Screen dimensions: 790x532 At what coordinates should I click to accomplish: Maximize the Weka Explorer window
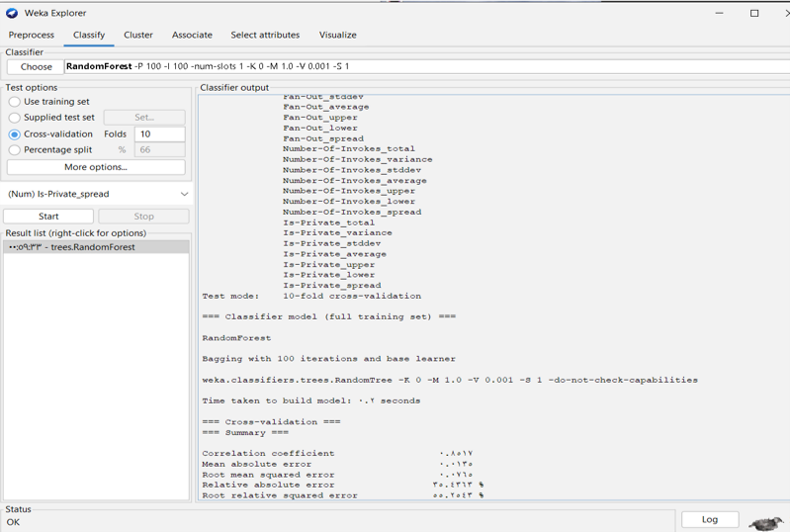tap(754, 13)
